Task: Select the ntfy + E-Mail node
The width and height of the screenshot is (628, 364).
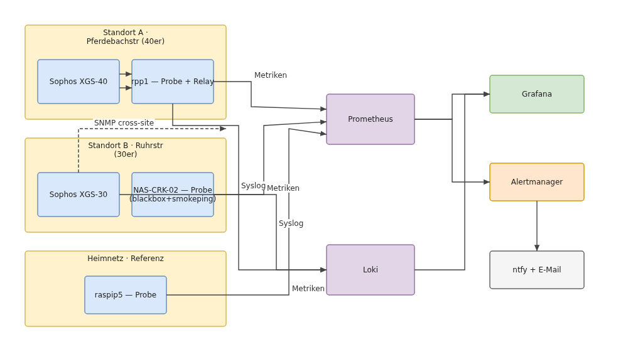Action: [537, 270]
